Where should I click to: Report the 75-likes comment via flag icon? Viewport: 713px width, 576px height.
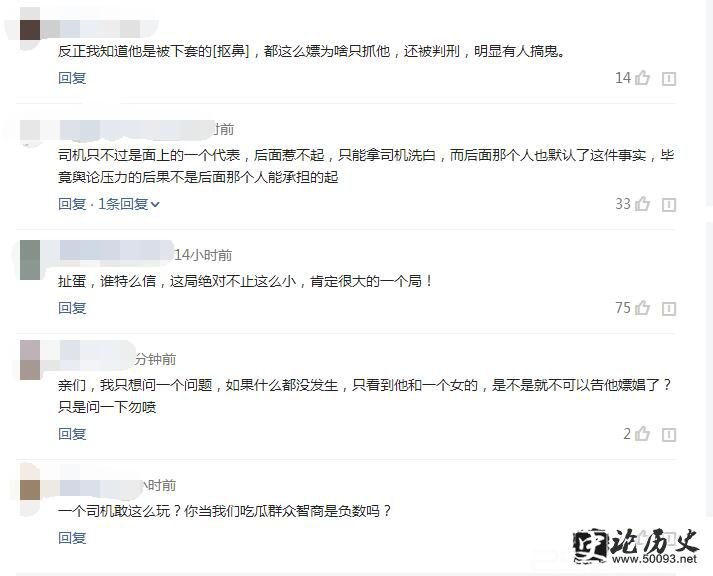pos(668,309)
